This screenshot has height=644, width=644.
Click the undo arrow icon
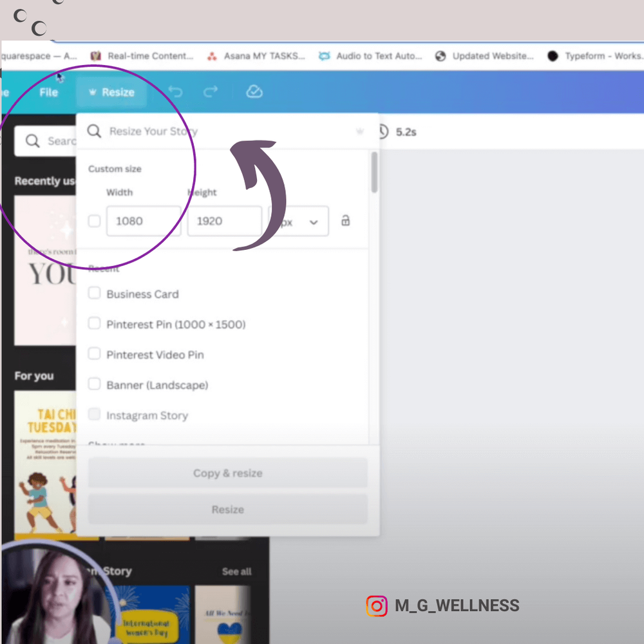[175, 91]
